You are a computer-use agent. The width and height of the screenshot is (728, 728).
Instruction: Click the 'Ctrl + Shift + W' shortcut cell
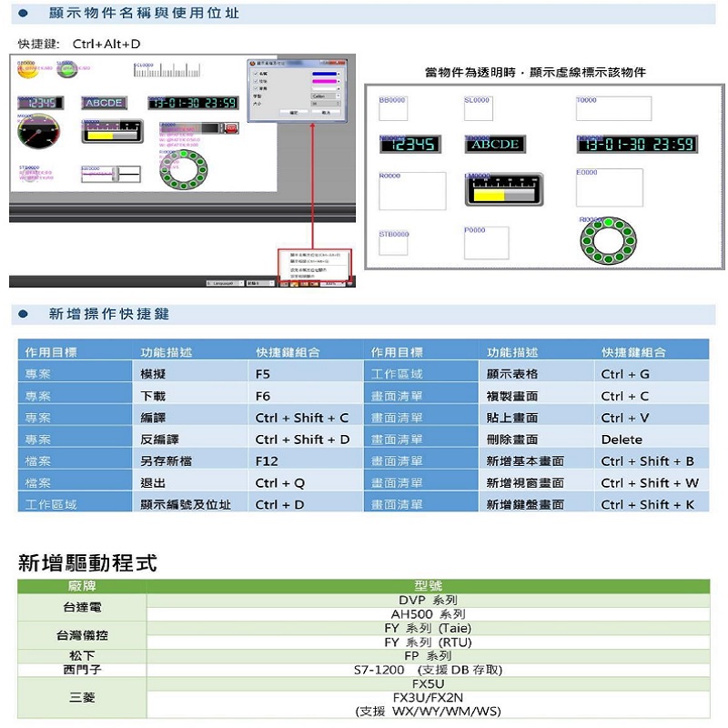click(x=652, y=482)
